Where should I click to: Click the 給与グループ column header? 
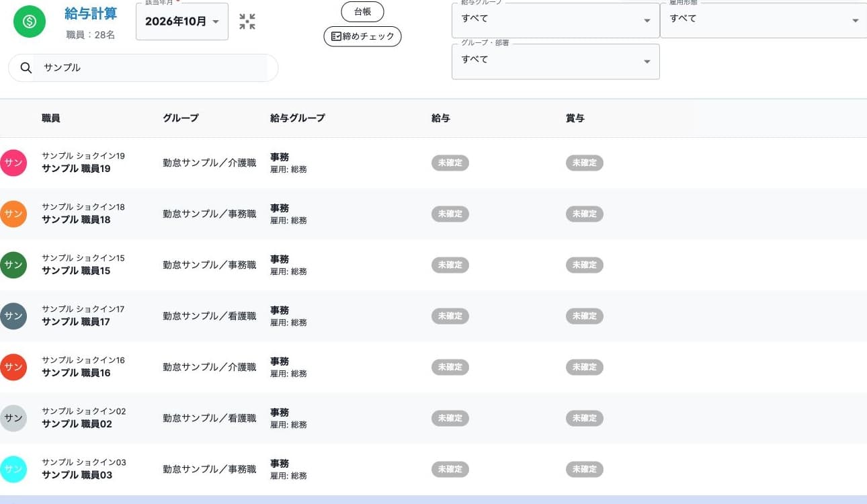[x=298, y=118]
